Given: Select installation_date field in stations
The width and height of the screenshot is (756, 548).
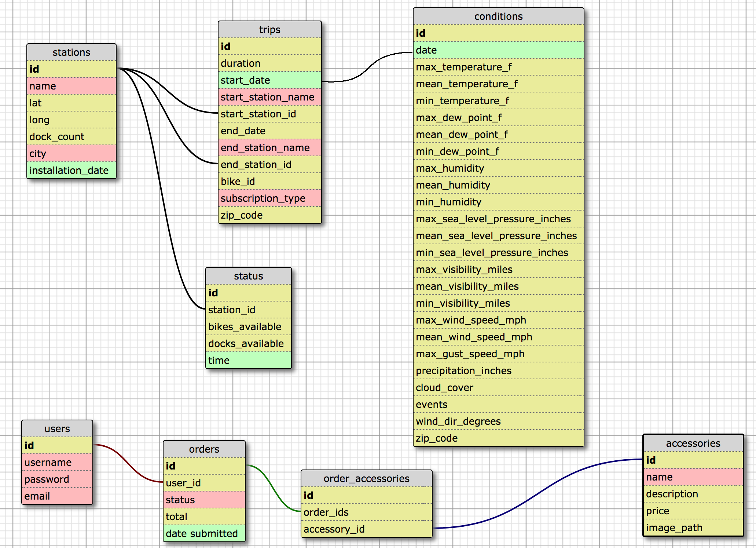Looking at the screenshot, I should tap(71, 170).
